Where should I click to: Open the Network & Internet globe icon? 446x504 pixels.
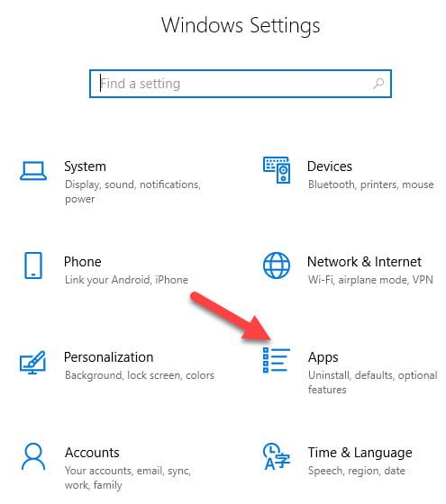[277, 265]
